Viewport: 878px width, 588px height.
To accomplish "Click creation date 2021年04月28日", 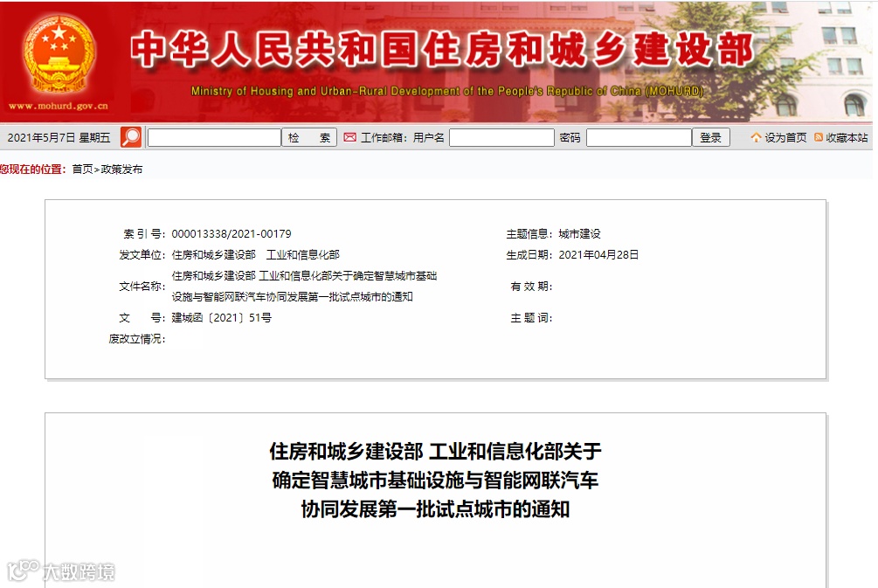I will tap(598, 255).
